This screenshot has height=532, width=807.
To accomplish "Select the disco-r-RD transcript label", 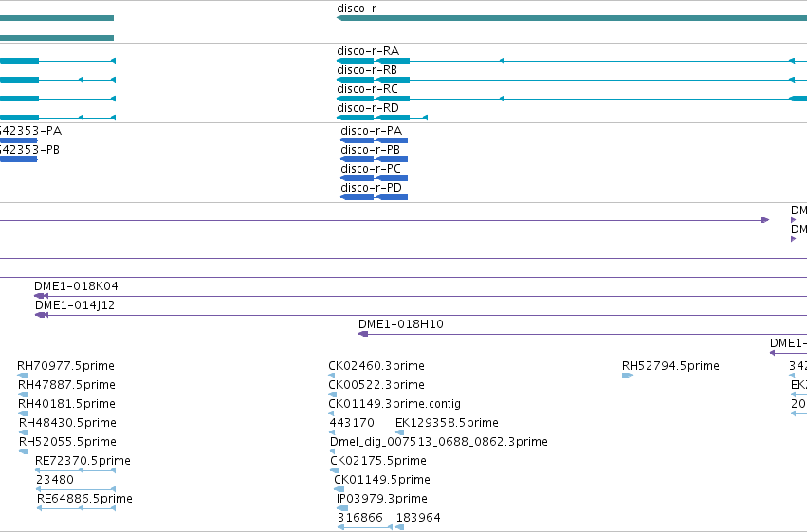I will (x=368, y=108).
